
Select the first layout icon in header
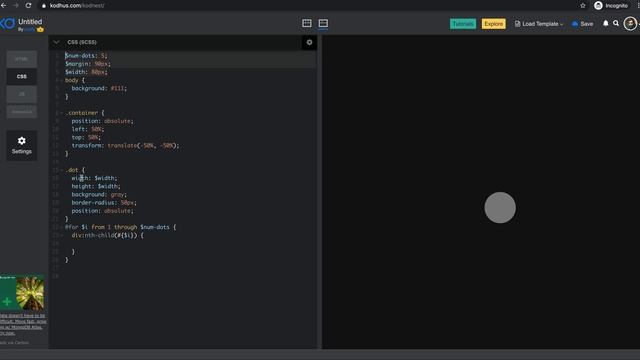[x=307, y=24]
